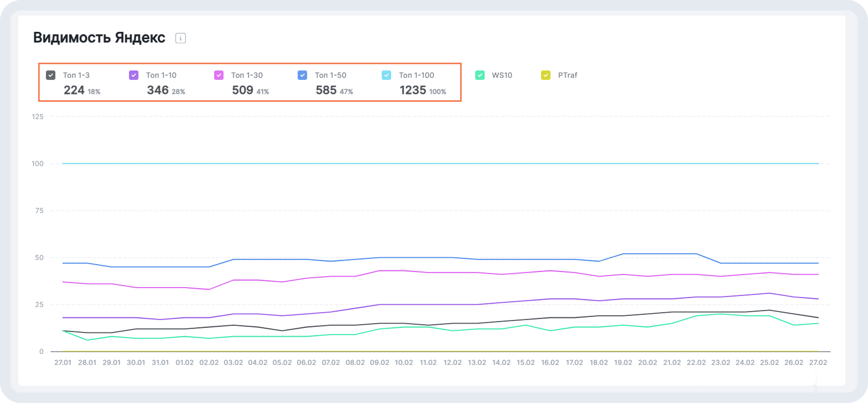Click the WS10 legend label
Screen dimensions: 868x403
tap(502, 75)
